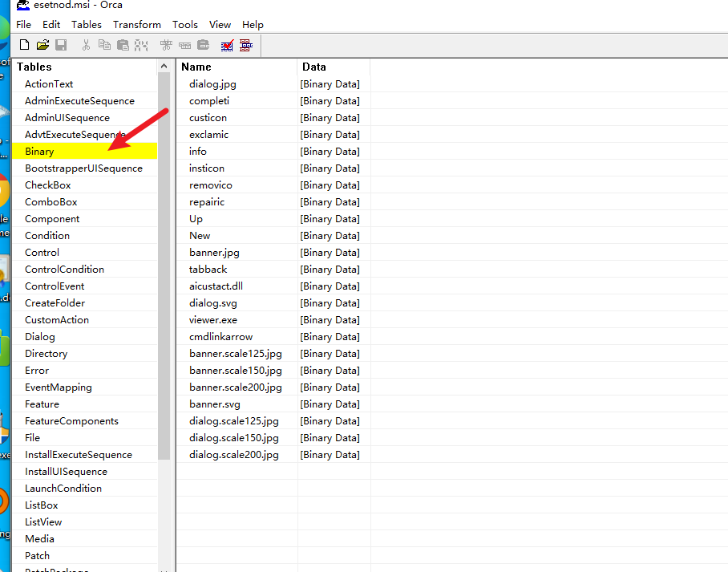Click the Validate icon with red checkmark
The image size is (728, 572).
pyautogui.click(x=228, y=46)
